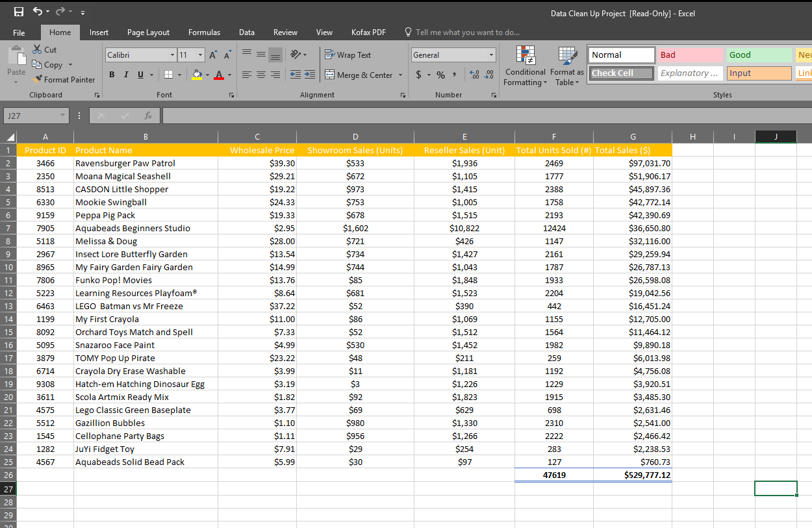Viewport: 812px width, 528px height.
Task: Toggle Bold formatting
Action: 112,75
